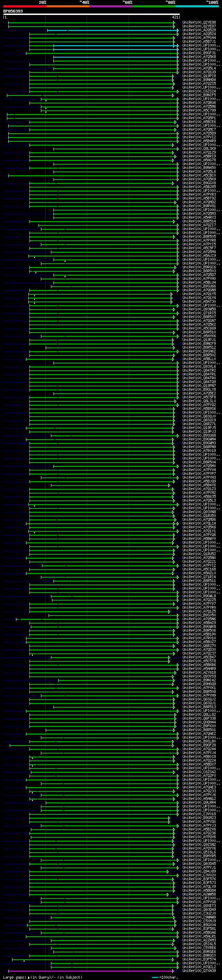Click the UniRef100_B9NHD4 label
Image resolution: width=222 pixels, height=980 pixels.
coord(199,80)
